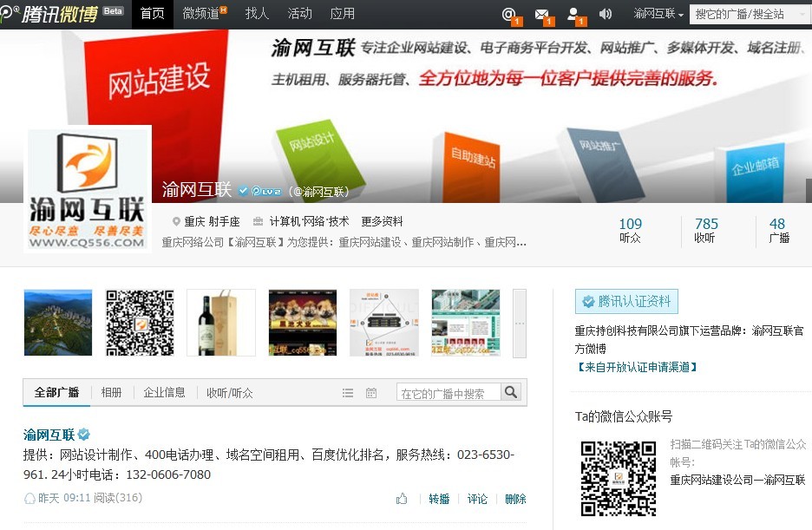Open the private messages envelope icon

(x=541, y=14)
